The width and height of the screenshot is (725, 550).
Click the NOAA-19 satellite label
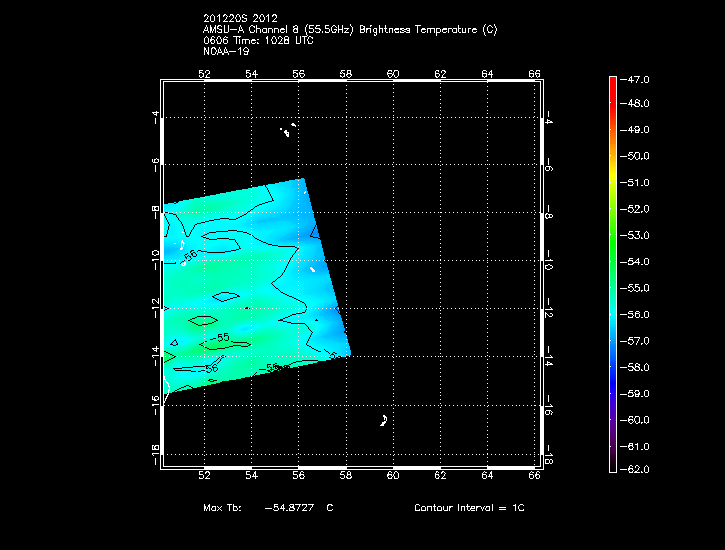[224, 50]
